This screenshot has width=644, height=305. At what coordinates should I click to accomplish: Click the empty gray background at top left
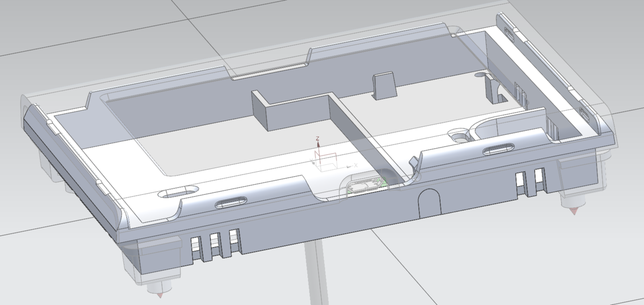[54, 21]
